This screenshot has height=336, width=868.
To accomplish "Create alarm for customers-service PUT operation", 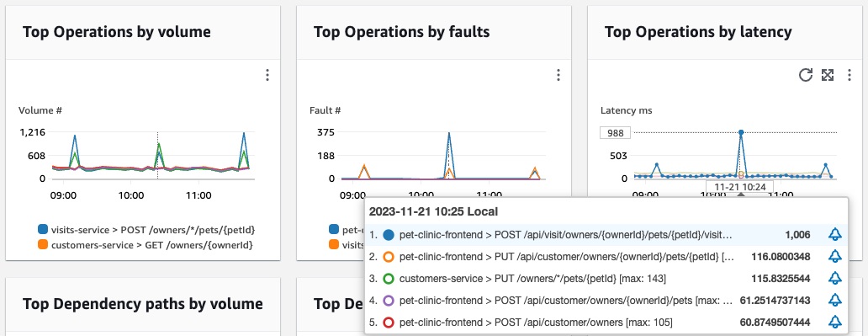I will tap(835, 279).
